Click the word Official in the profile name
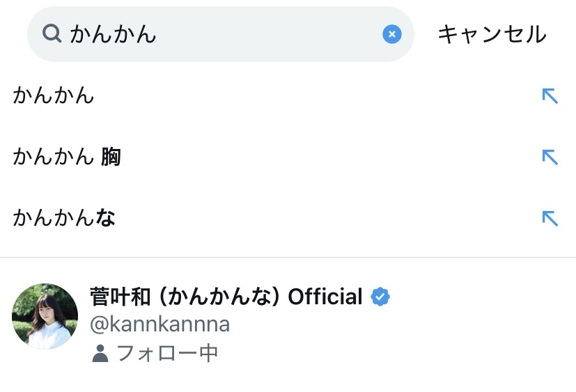The image size is (576, 392). coord(325,297)
